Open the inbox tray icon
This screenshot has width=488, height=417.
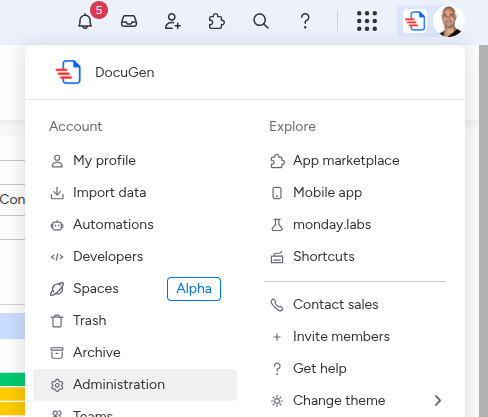(129, 21)
